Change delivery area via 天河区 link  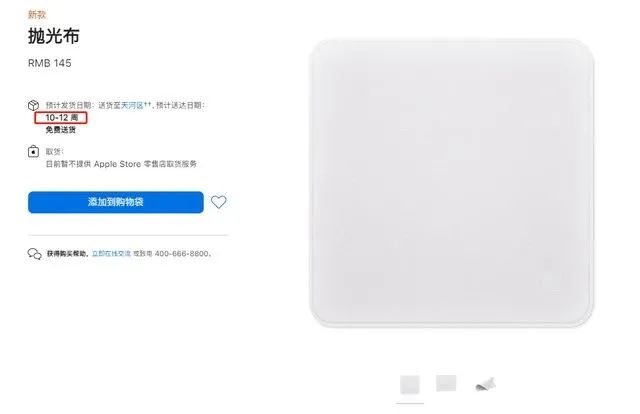point(132,105)
